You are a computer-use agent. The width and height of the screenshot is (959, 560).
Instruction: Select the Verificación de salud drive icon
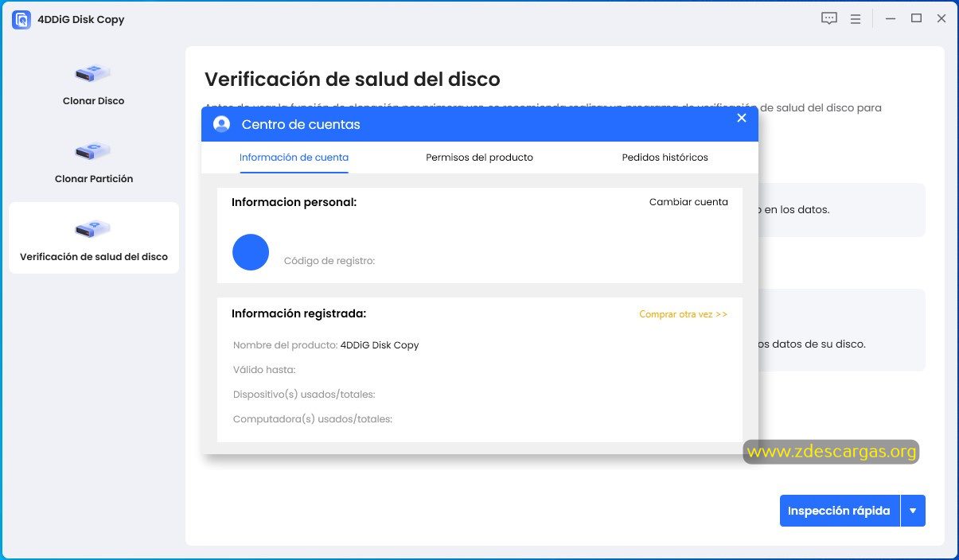(x=93, y=229)
